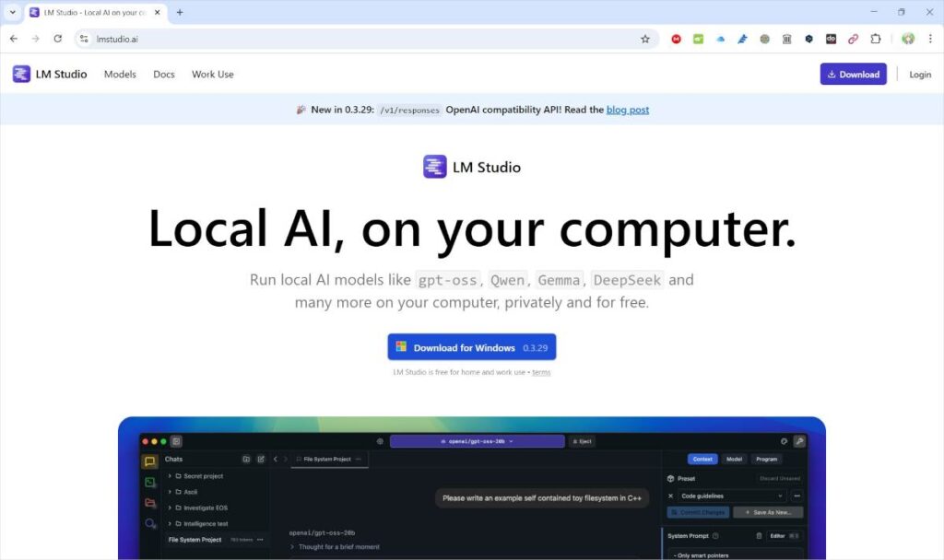Open the browser Extensions puzzle icon

(x=876, y=39)
